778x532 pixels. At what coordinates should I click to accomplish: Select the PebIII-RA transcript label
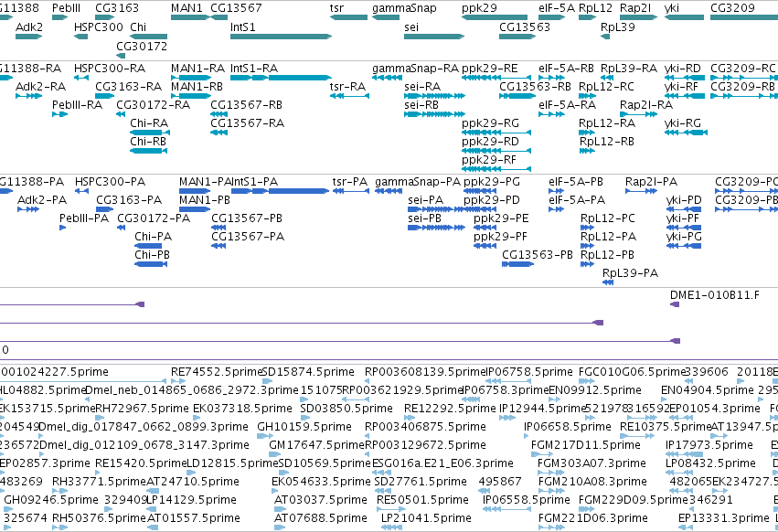[x=77, y=105]
